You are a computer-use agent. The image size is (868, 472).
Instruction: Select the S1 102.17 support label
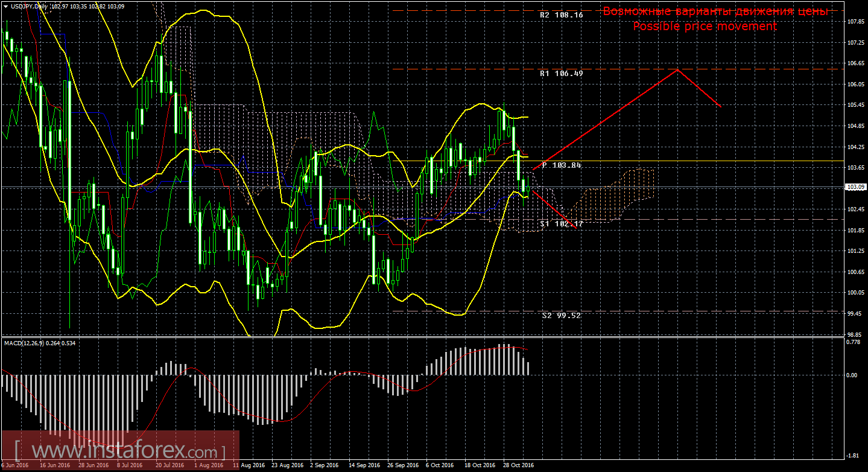[561, 223]
